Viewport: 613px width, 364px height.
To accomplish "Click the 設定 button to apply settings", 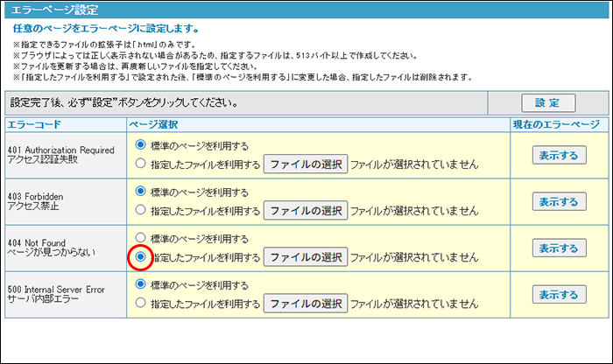I will pos(549,102).
